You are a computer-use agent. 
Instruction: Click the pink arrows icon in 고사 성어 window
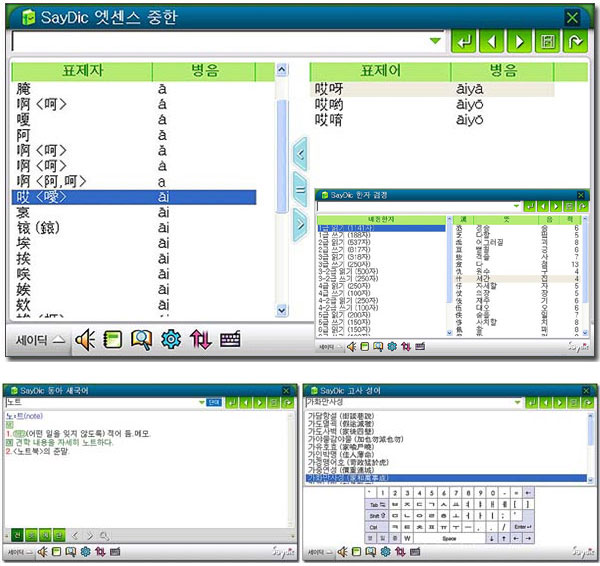(x=400, y=551)
